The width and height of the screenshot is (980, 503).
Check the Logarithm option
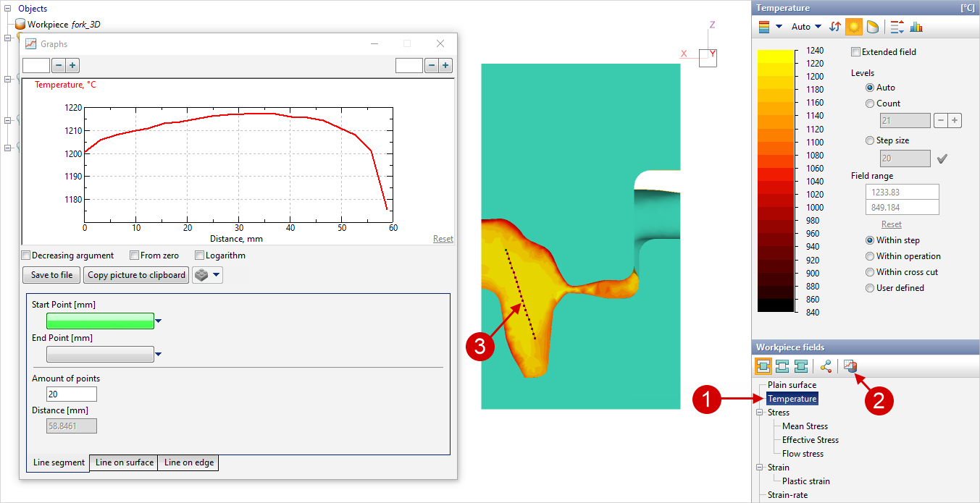click(x=200, y=255)
